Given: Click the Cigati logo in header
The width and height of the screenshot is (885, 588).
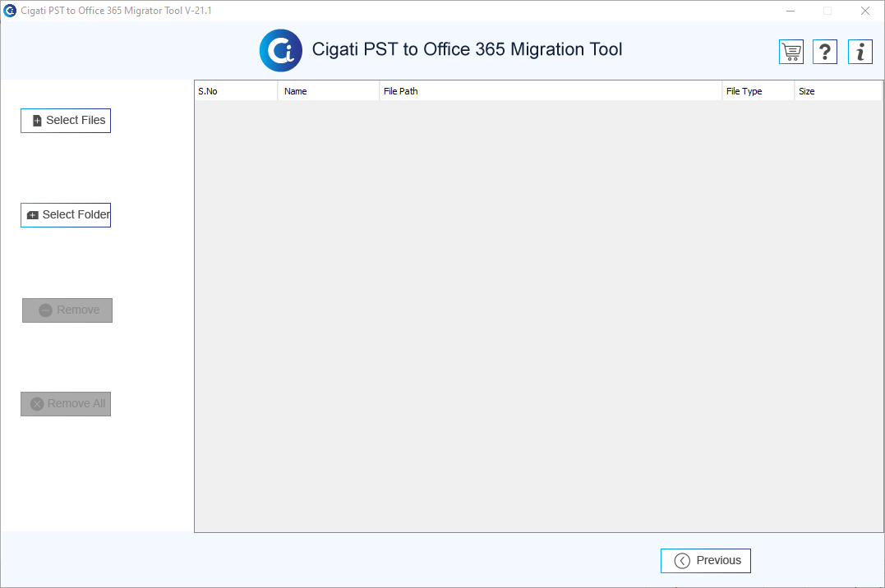Looking at the screenshot, I should coord(280,50).
